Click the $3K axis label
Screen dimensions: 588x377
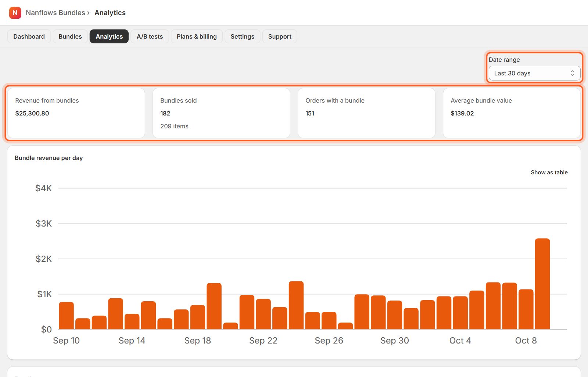[43, 224]
